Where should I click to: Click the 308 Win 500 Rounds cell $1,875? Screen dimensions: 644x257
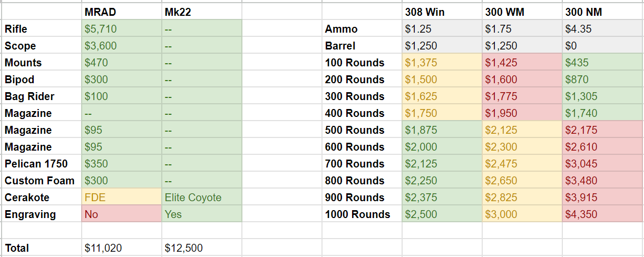tap(442, 130)
